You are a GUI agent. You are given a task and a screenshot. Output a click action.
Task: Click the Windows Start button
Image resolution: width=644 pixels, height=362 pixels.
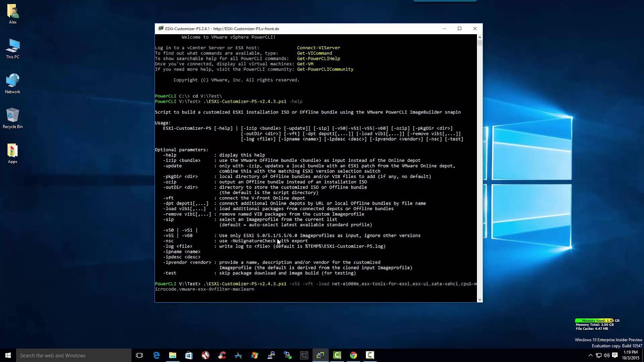pyautogui.click(x=8, y=355)
